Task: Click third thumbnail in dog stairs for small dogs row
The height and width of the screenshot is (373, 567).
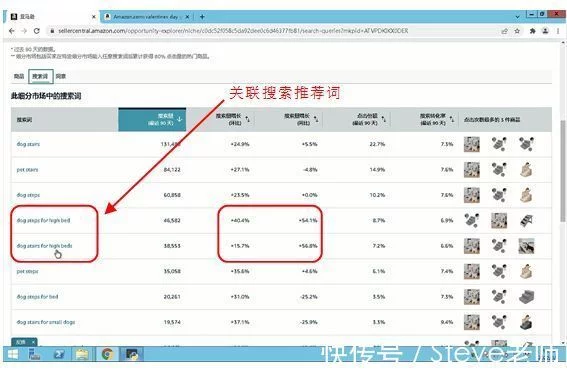Action: click(x=526, y=322)
